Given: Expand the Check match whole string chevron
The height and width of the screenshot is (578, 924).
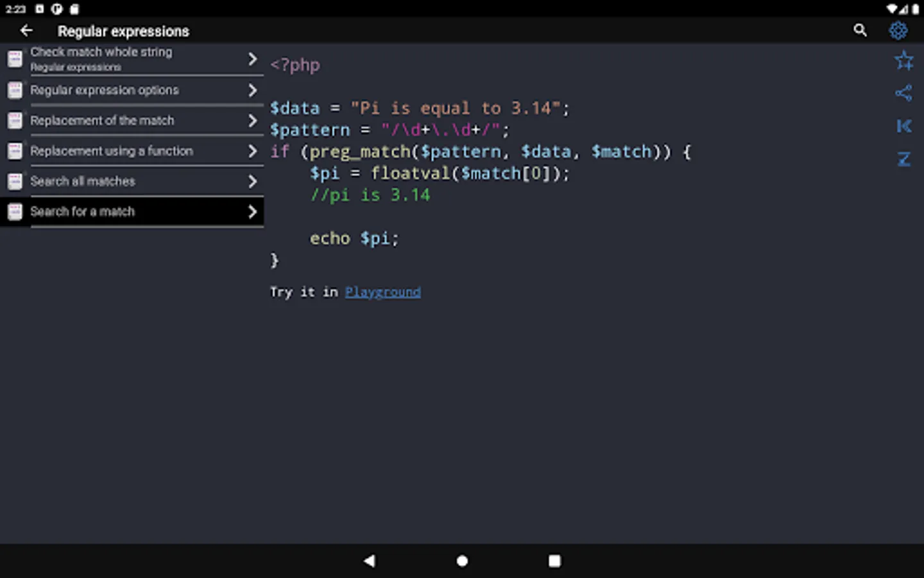Looking at the screenshot, I should tap(253, 59).
